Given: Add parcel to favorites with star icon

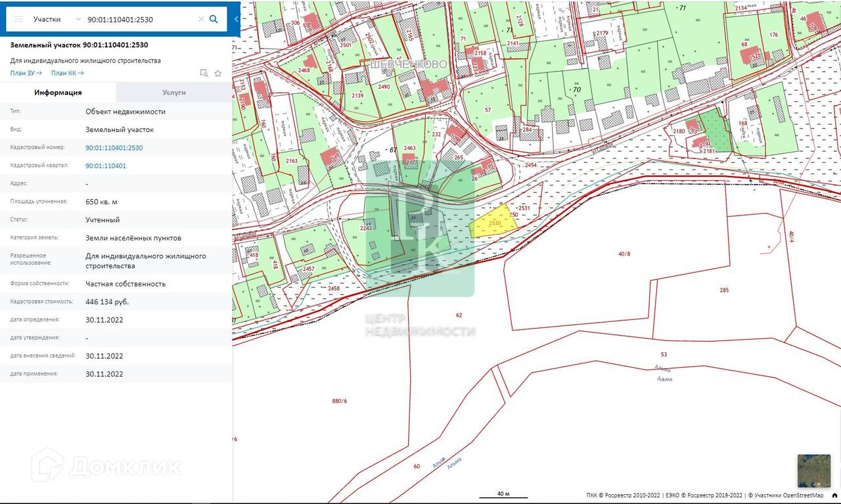Looking at the screenshot, I should click(218, 73).
